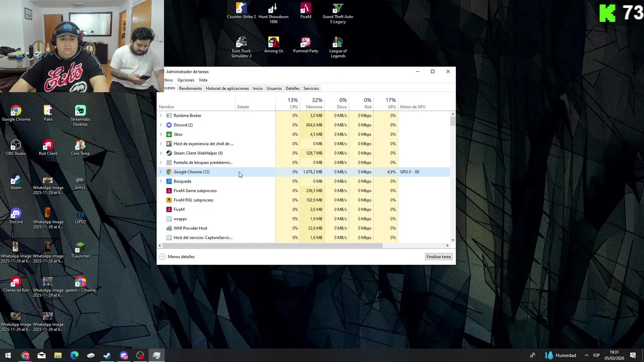The height and width of the screenshot is (362, 644).
Task: Expand the Google Chrome (12) process group
Action: (160, 172)
